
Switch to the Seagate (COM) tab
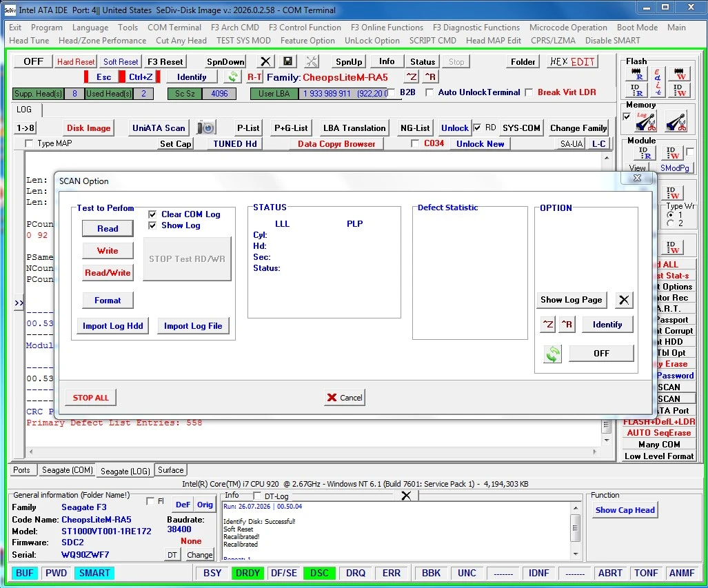tap(68, 470)
